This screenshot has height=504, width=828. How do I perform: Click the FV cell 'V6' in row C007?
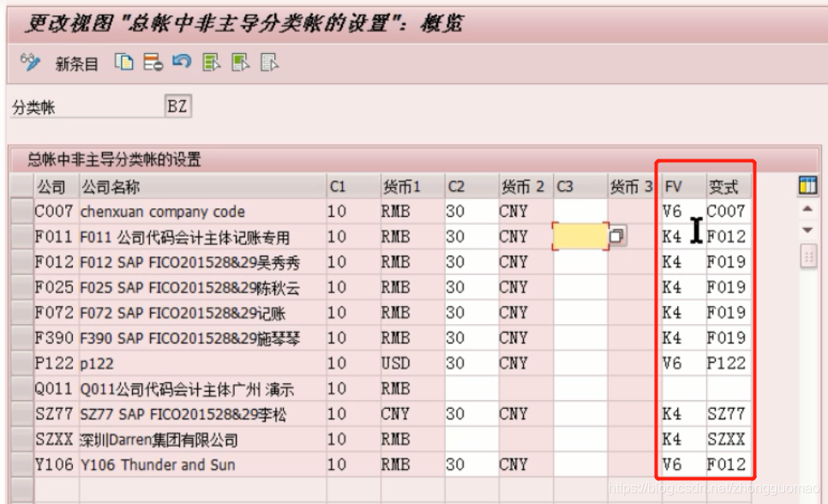tap(684, 212)
